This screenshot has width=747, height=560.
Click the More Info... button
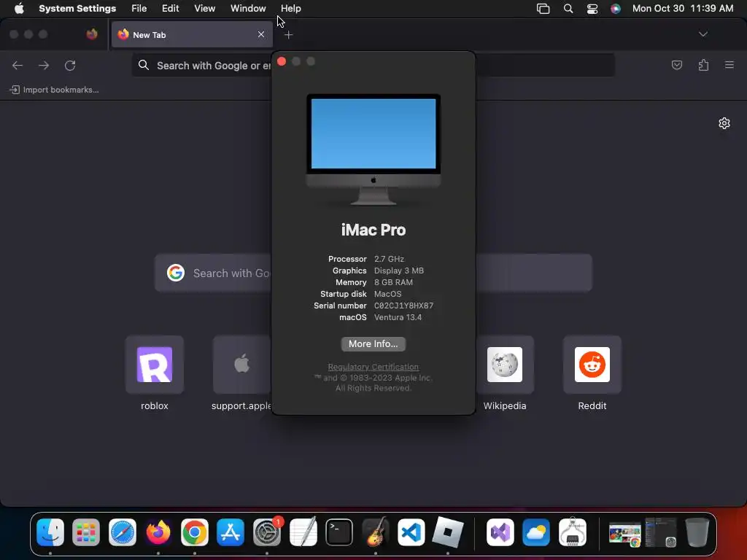pos(373,344)
